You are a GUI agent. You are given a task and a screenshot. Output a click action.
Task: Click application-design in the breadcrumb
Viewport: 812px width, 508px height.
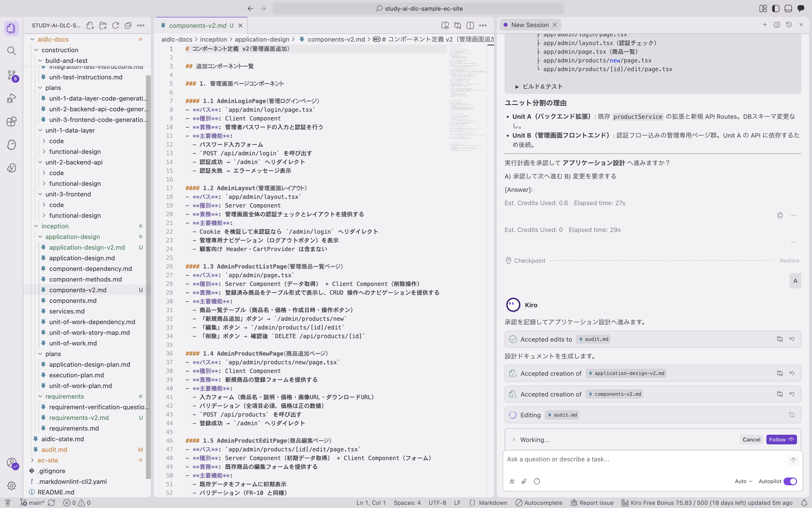tap(262, 39)
